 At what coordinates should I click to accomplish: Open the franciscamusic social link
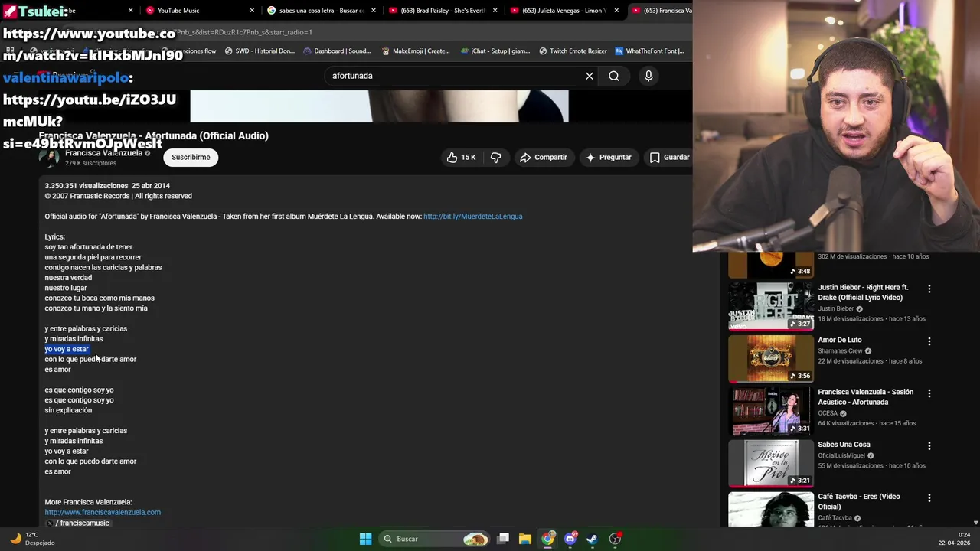tap(78, 523)
